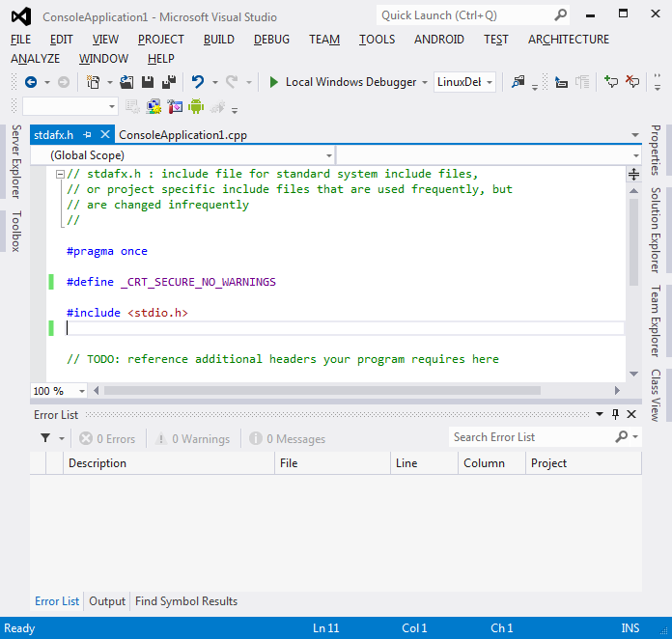Click the Find in Files toolbar icon

(x=518, y=81)
